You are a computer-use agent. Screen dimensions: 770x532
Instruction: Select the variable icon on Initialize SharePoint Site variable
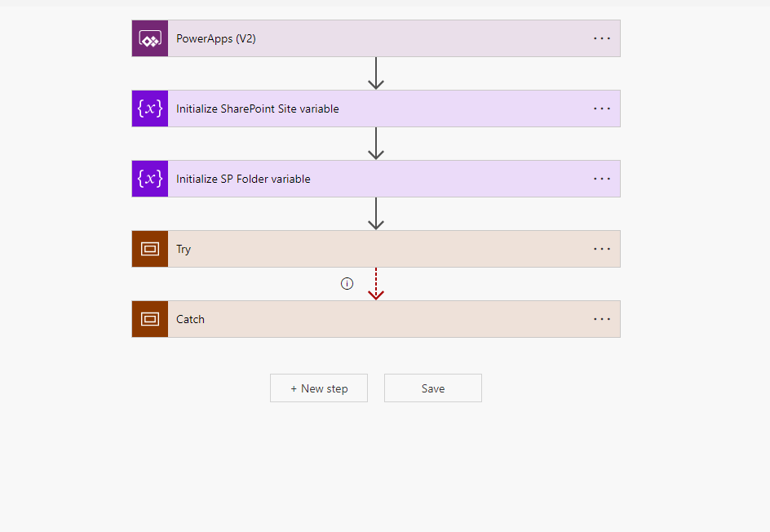click(149, 108)
